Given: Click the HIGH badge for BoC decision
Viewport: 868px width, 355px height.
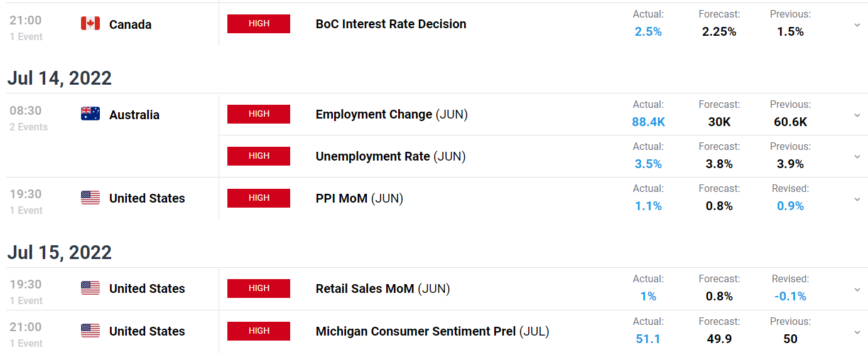Looking at the screenshot, I should pos(259,24).
